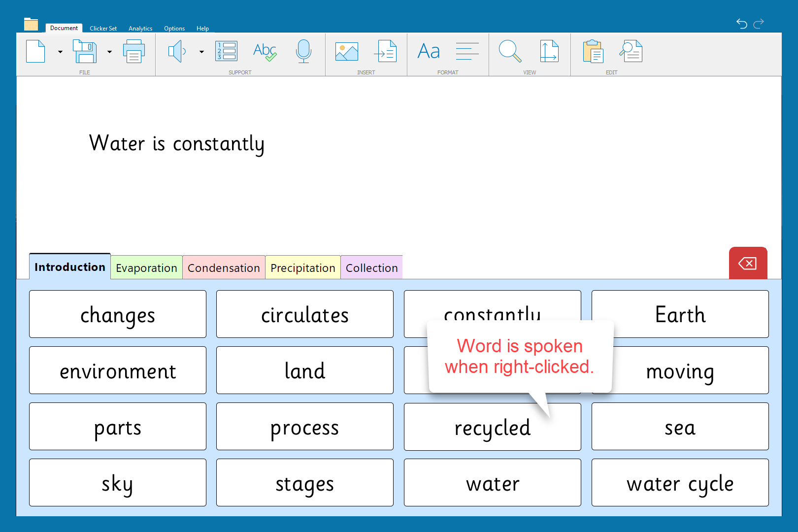This screenshot has width=798, height=532.
Task: Expand the dropdown arrow beside Save icon
Action: [109, 52]
